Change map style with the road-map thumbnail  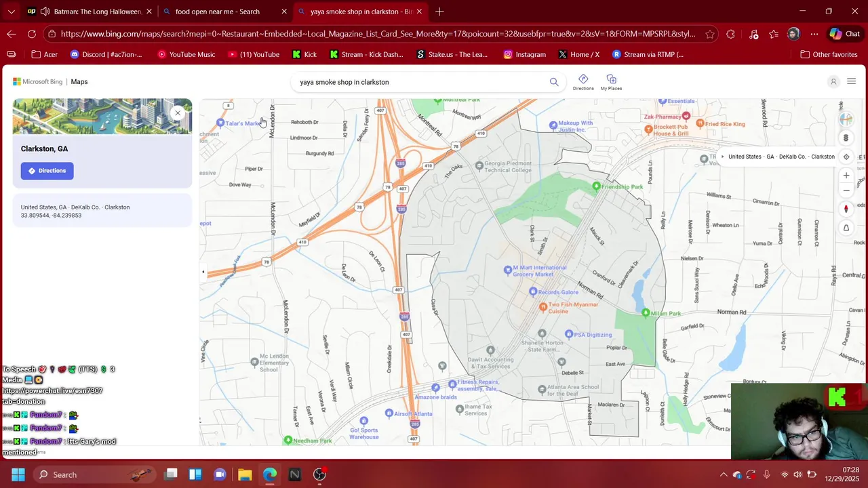point(846,119)
